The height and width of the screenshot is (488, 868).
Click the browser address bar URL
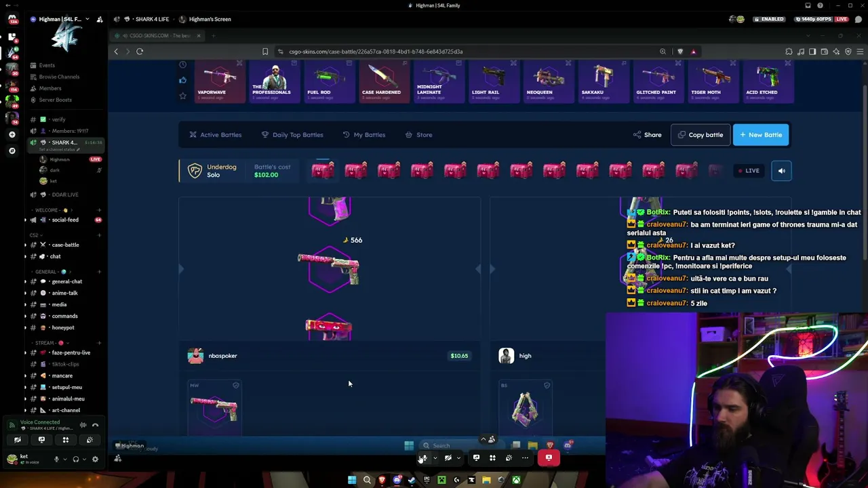[x=376, y=52]
